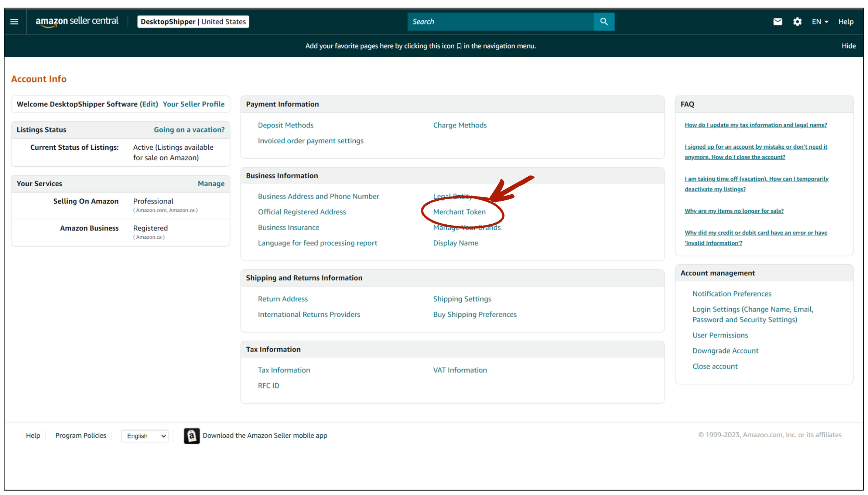Click Download the Amazon Seller mobile app
868x495 pixels.
(265, 435)
